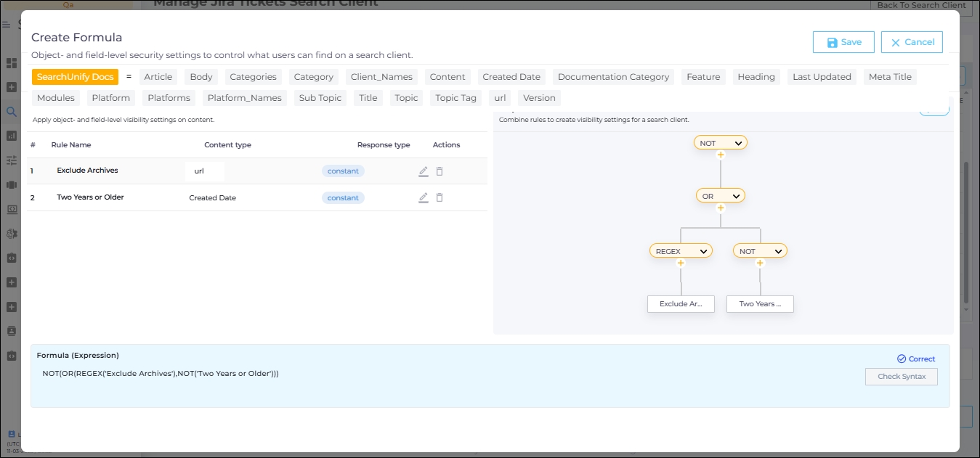Add node under OR operator

tap(721, 208)
